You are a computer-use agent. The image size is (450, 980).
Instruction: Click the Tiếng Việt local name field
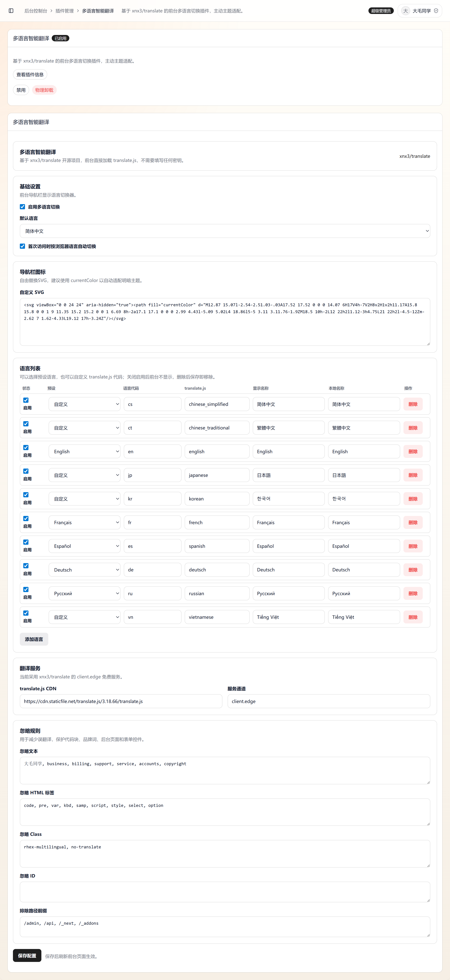364,617
